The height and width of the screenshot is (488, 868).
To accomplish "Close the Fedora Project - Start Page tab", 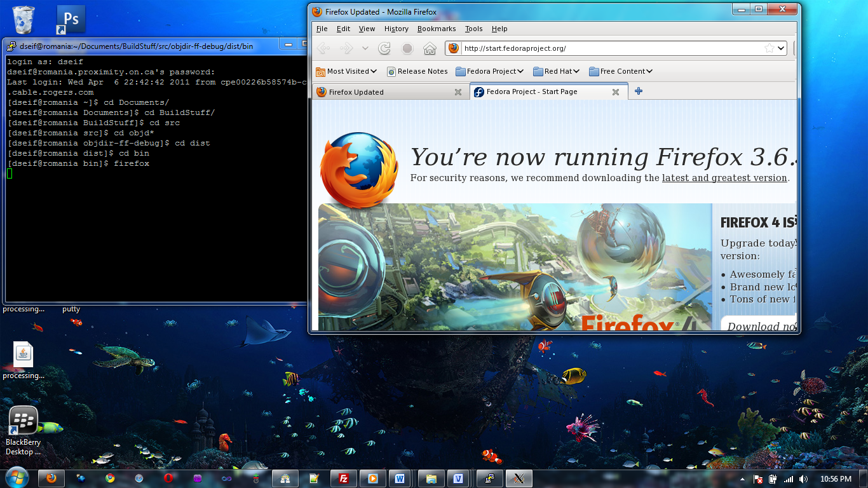I will click(616, 92).
